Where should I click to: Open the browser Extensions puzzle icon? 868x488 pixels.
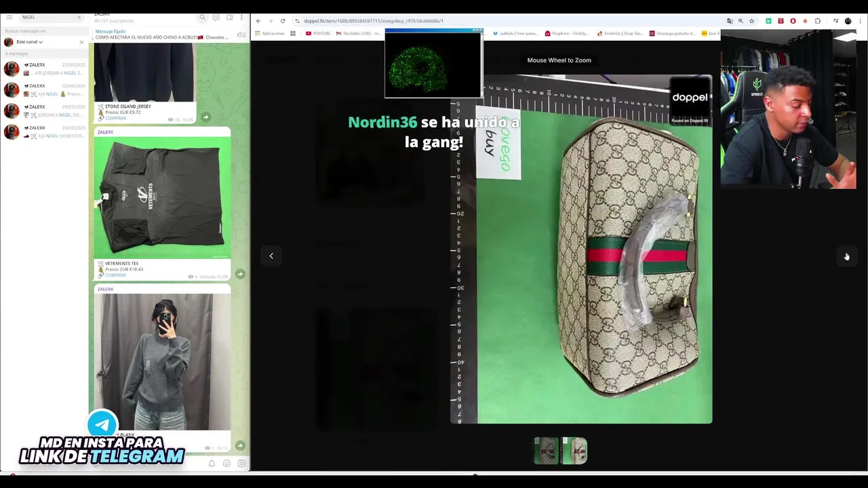818,21
